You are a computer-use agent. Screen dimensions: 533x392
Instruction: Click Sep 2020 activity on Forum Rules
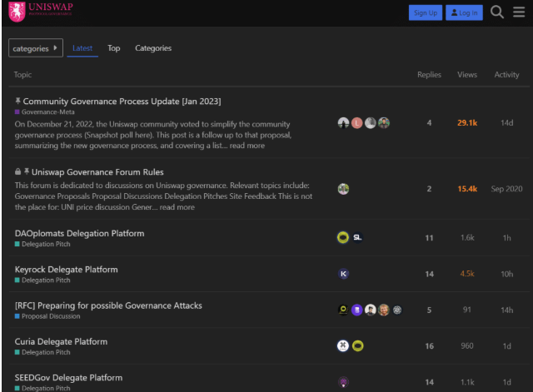pyautogui.click(x=506, y=189)
